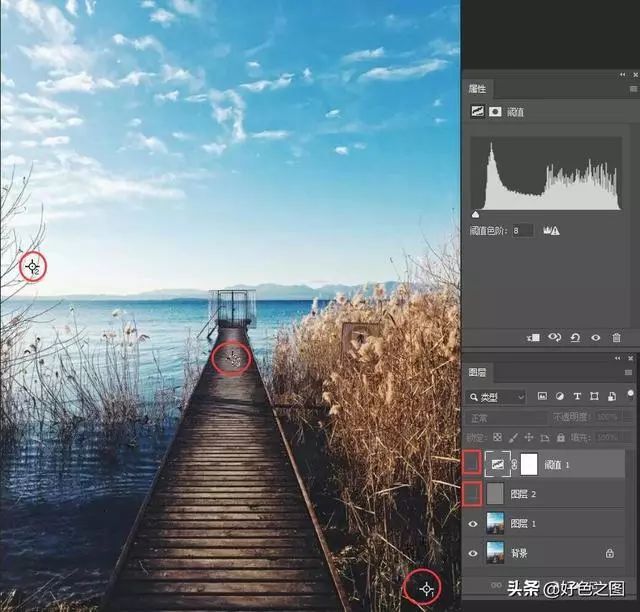The width and height of the screenshot is (640, 612).
Task: Hide the 图层 1 layer
Action: click(474, 523)
